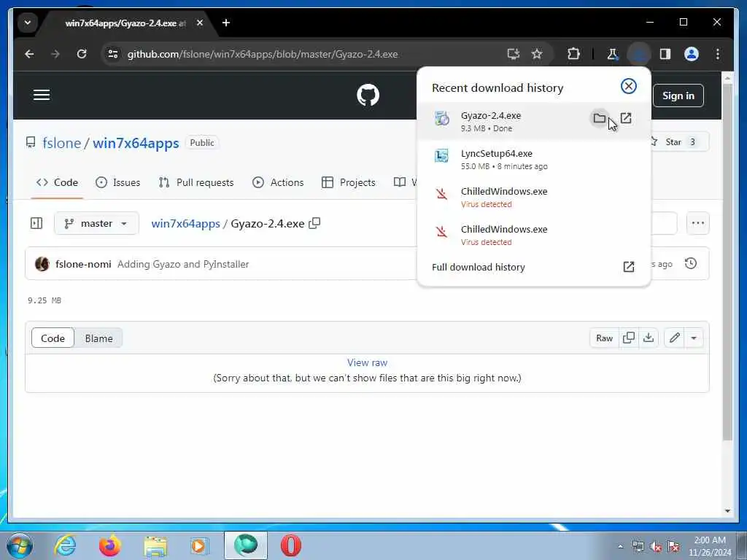Switch to the Pull requests tab
Viewport: 747px width, 560px height.
point(196,182)
